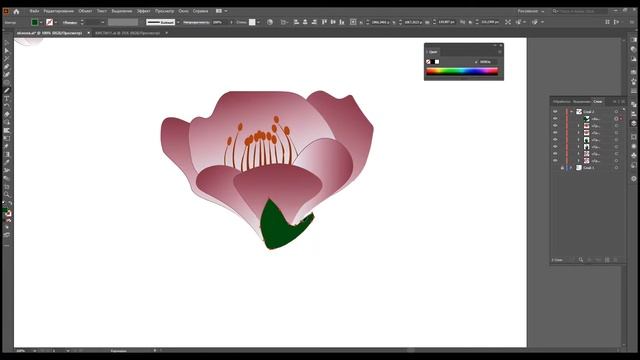Viewport: 640px width, 360px height.
Task: Select the None swatch in Color panel
Action: 428,62
